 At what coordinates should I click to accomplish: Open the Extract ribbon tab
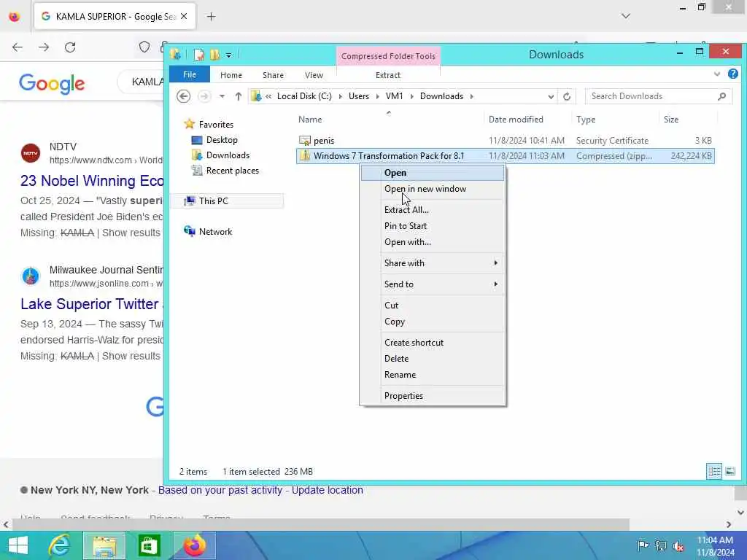(x=388, y=75)
